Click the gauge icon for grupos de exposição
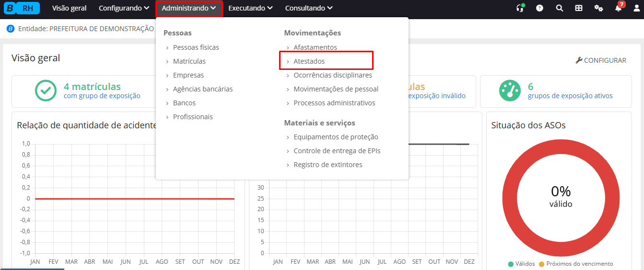644x270 pixels. [510, 91]
